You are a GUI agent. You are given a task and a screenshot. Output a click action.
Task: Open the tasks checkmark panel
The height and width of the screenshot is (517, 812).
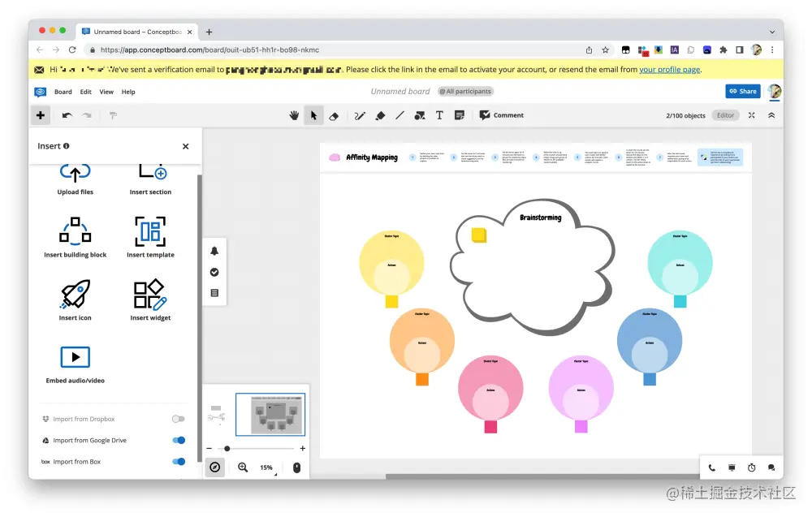214,272
